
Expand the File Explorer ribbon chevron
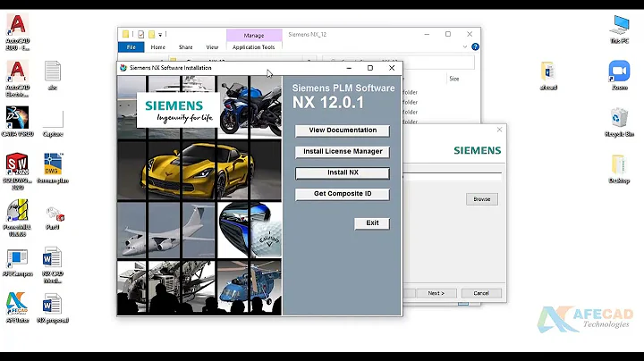[x=464, y=46]
